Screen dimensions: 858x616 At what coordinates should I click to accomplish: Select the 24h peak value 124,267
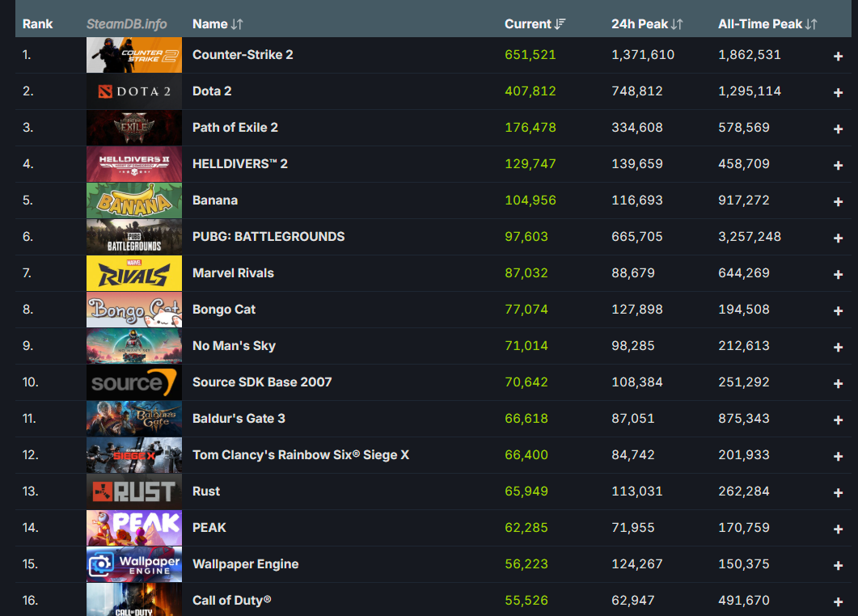coord(637,564)
